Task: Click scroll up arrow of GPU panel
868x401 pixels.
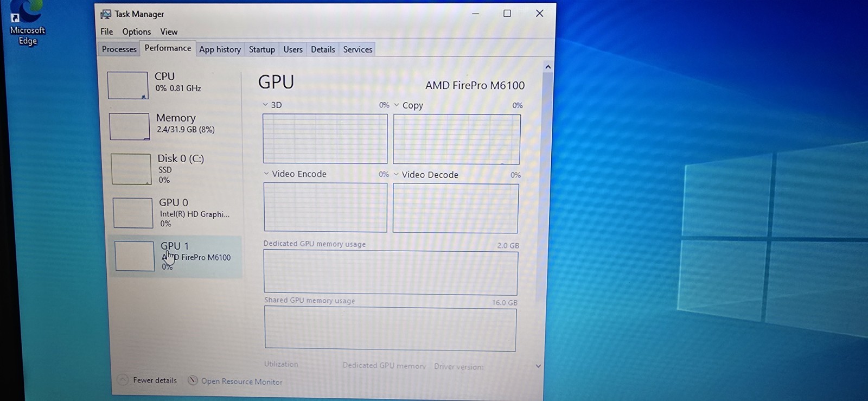Action: pos(548,67)
